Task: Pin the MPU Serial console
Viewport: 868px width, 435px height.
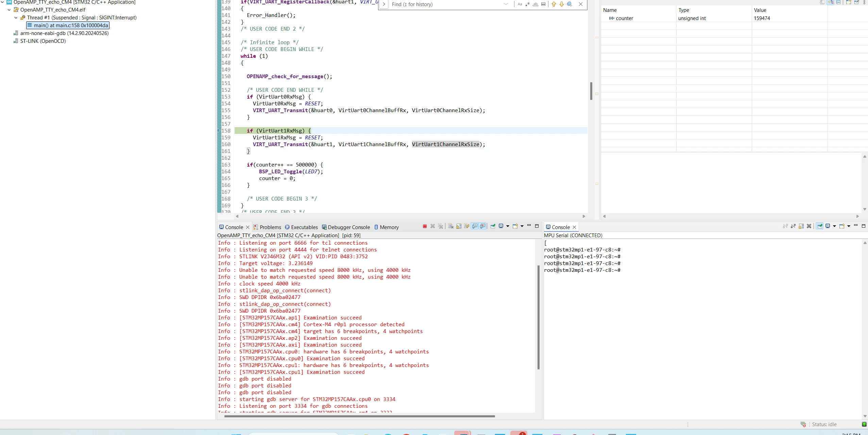Action: coord(820,226)
